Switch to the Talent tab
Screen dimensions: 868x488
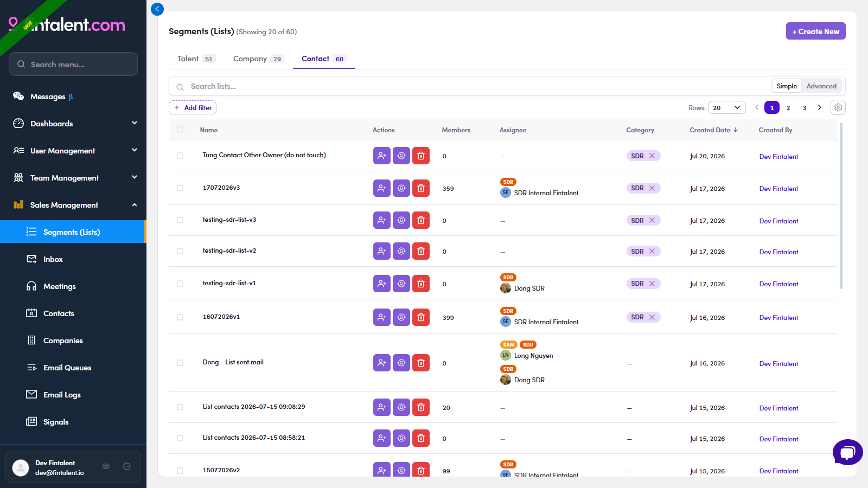[x=196, y=59]
